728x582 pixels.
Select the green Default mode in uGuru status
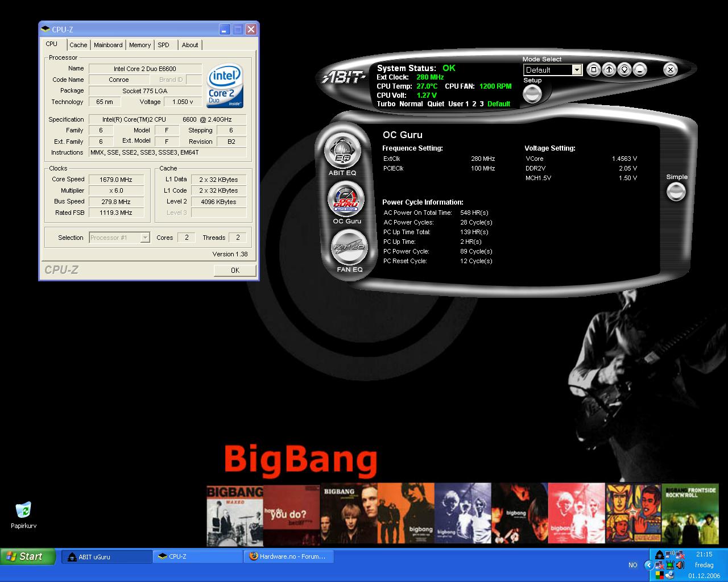point(499,104)
